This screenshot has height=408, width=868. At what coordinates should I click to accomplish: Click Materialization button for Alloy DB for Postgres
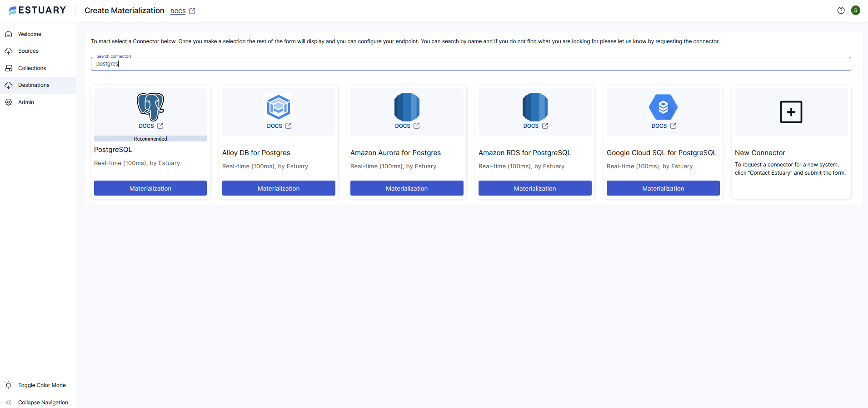click(x=279, y=188)
